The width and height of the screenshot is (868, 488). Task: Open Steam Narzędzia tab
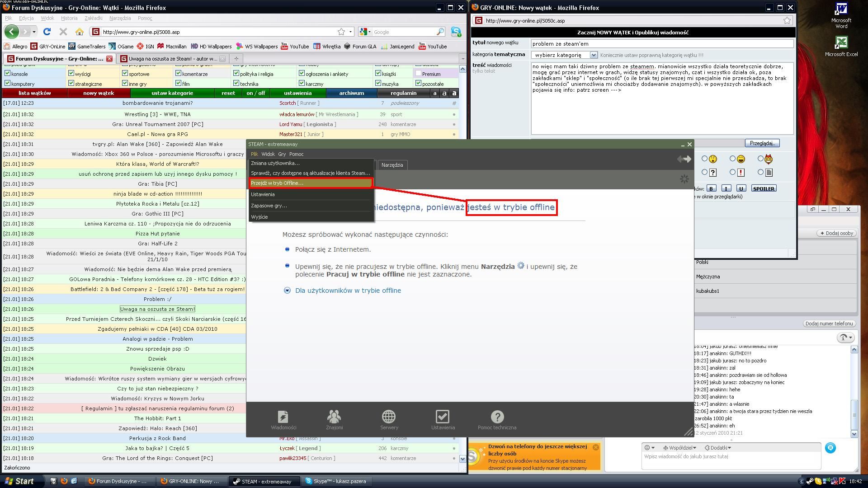392,165
